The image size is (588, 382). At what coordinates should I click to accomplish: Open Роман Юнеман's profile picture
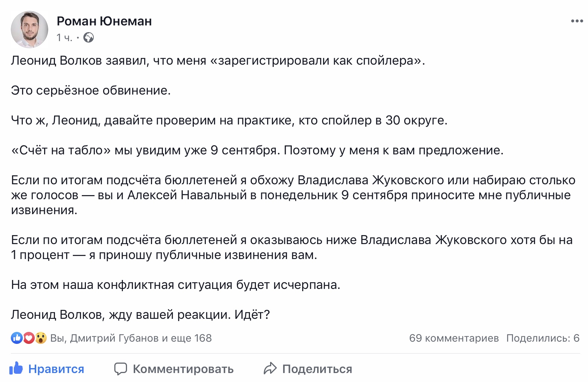[x=30, y=30]
